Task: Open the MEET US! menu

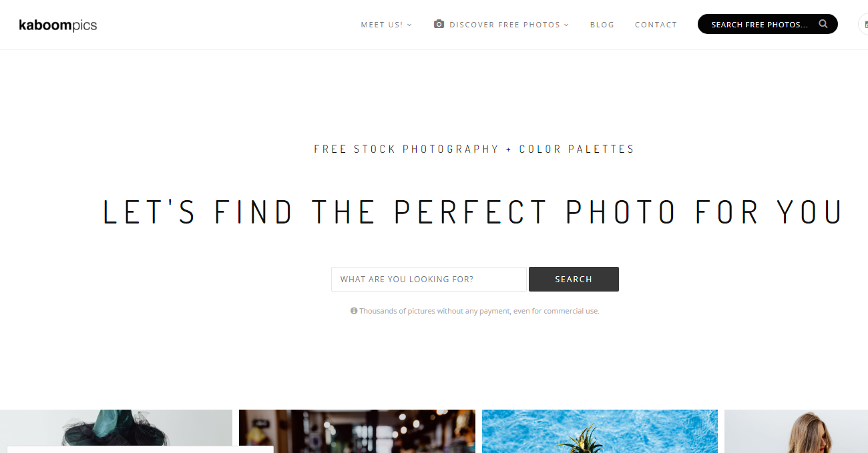Action: pos(387,25)
